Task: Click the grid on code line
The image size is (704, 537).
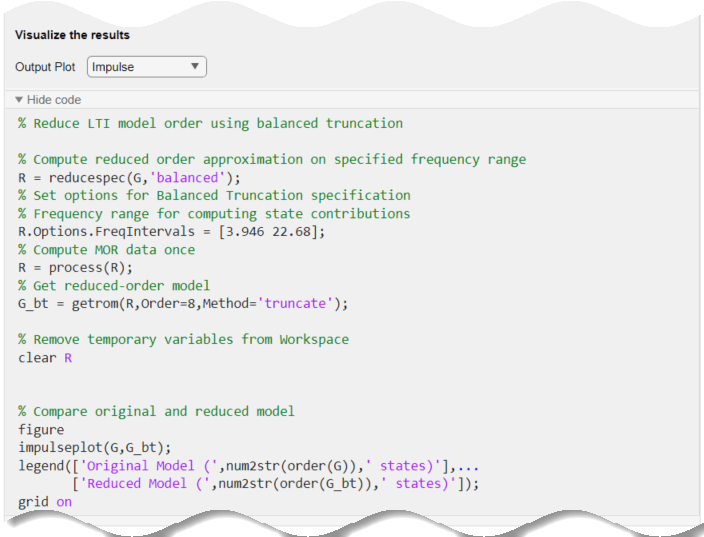Action: pyautogui.click(x=45, y=502)
